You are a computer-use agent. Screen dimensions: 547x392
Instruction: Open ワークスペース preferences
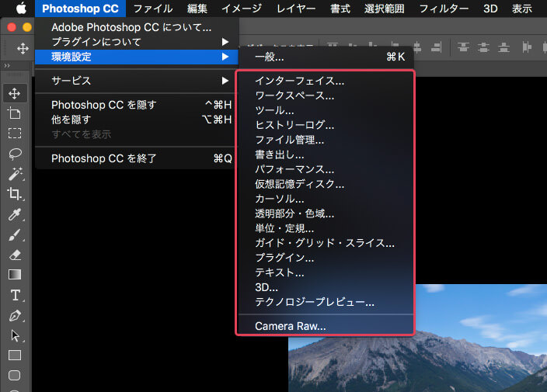click(326, 95)
